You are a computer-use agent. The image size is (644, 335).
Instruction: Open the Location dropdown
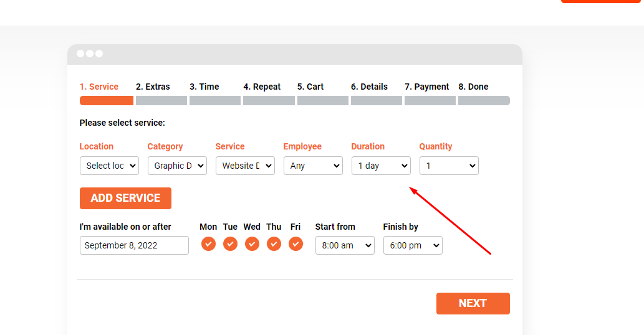pos(109,166)
